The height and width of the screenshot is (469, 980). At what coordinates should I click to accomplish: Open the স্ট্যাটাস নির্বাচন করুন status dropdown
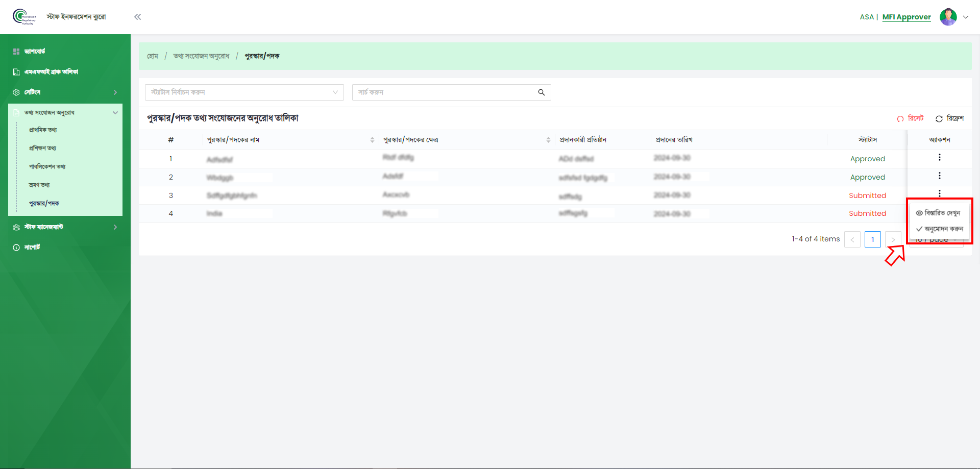[244, 92]
